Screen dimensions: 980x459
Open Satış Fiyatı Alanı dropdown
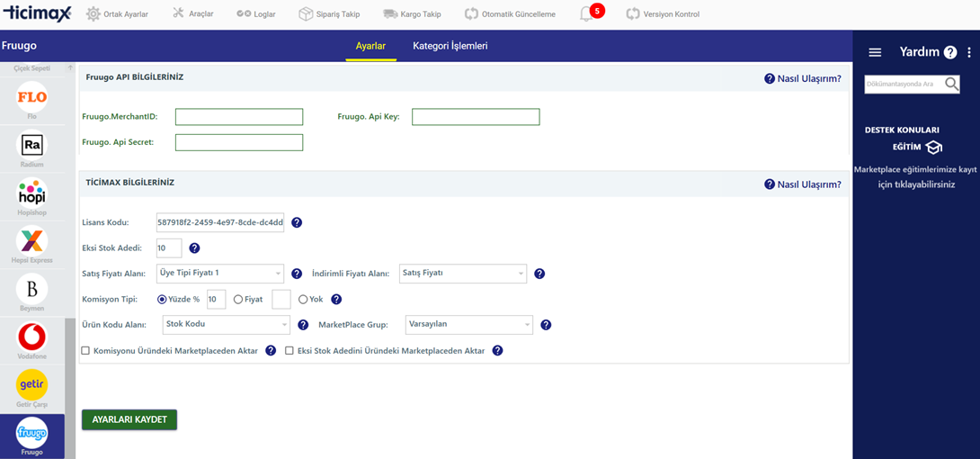(x=219, y=274)
